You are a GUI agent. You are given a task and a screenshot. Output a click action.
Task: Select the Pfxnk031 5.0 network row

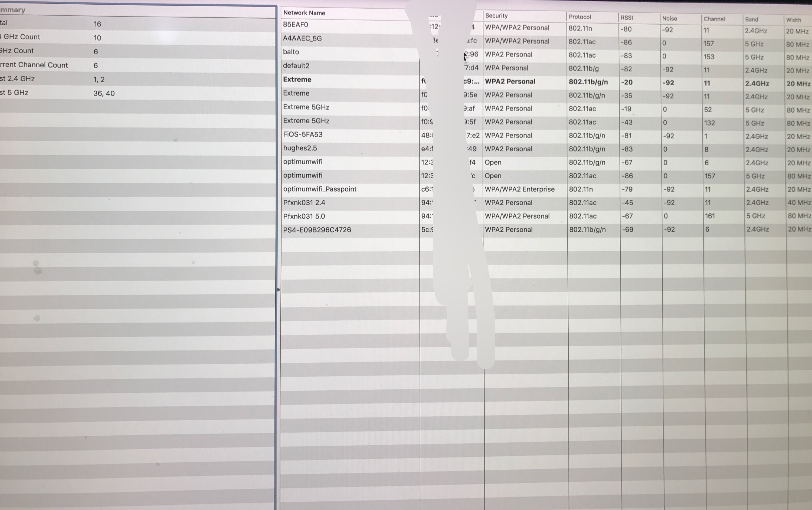click(304, 216)
